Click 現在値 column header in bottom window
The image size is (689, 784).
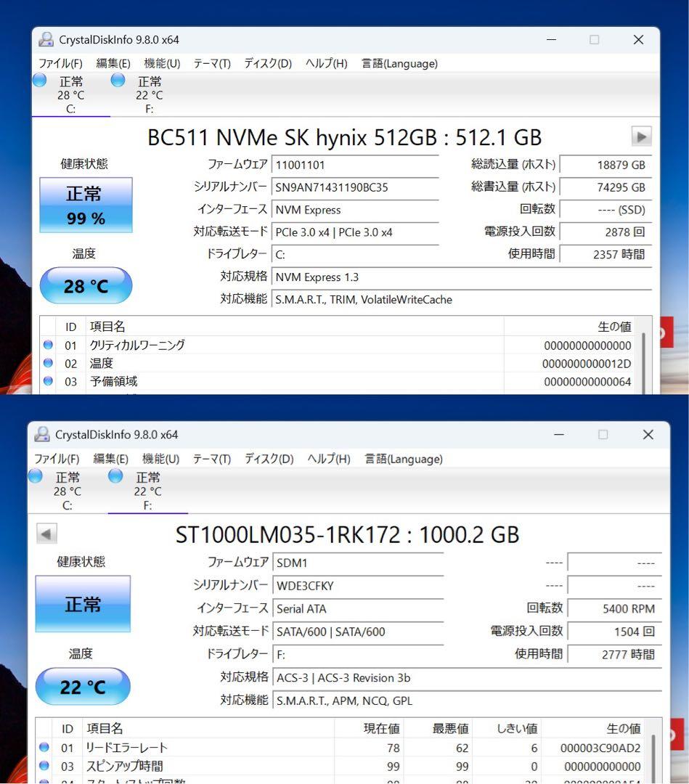[369, 729]
